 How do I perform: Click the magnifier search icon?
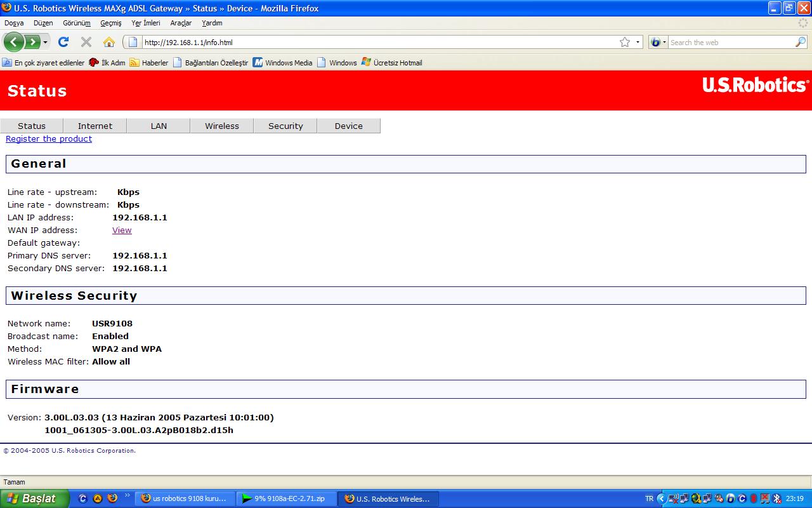(x=801, y=43)
